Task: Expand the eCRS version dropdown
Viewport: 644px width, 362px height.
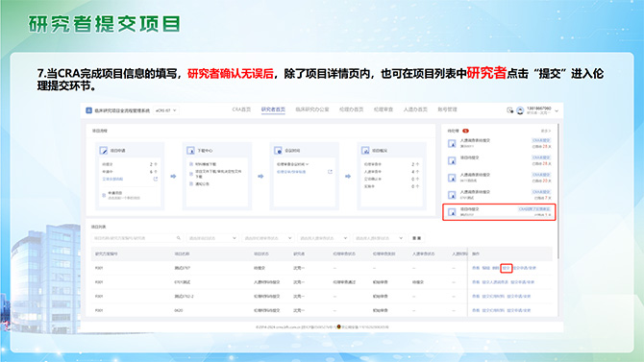Action: (166, 110)
